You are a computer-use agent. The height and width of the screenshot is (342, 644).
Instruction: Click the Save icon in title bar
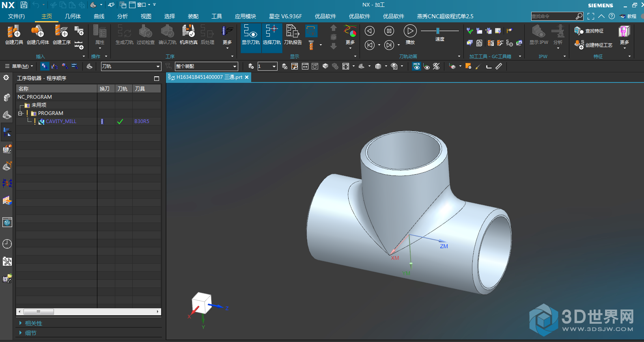click(24, 5)
